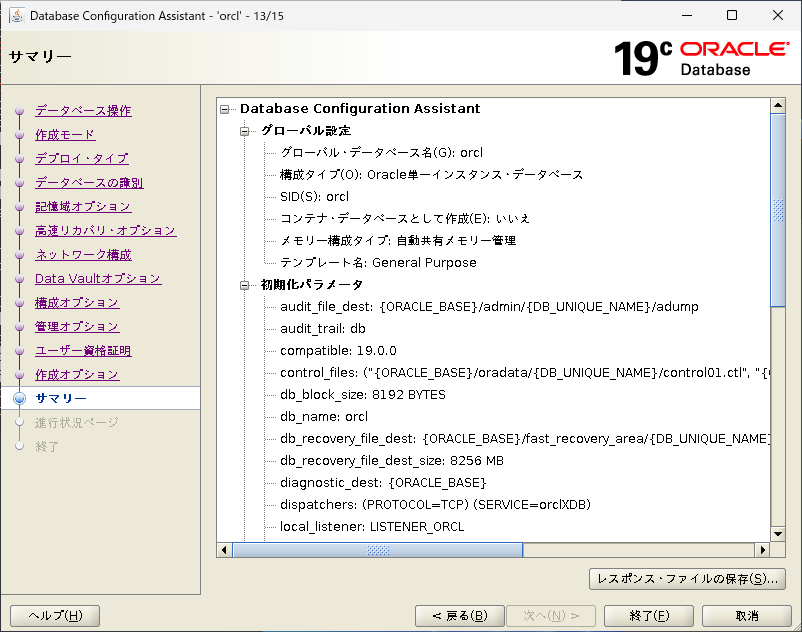Save response file with レスポンス・ファイルの保存(S)
The height and width of the screenshot is (632, 802).
pyautogui.click(x=687, y=579)
